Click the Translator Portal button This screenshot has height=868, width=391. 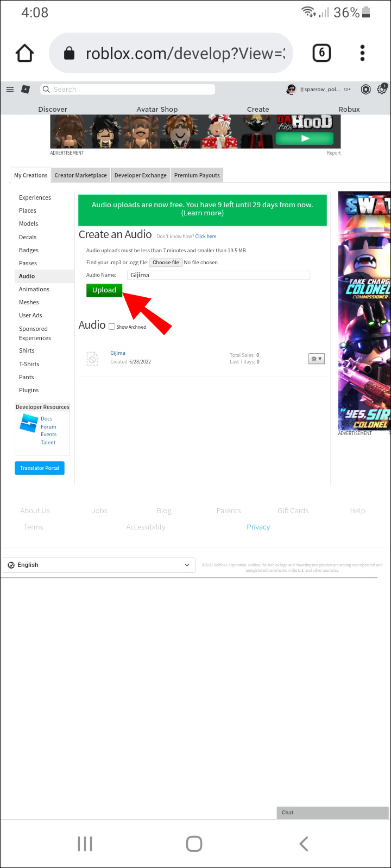40,468
